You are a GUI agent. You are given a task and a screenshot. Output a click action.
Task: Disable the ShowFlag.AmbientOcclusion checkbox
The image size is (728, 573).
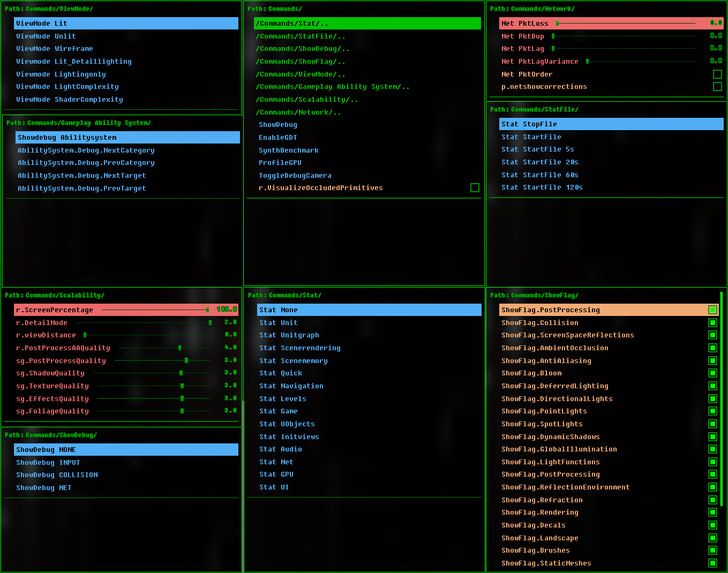712,348
